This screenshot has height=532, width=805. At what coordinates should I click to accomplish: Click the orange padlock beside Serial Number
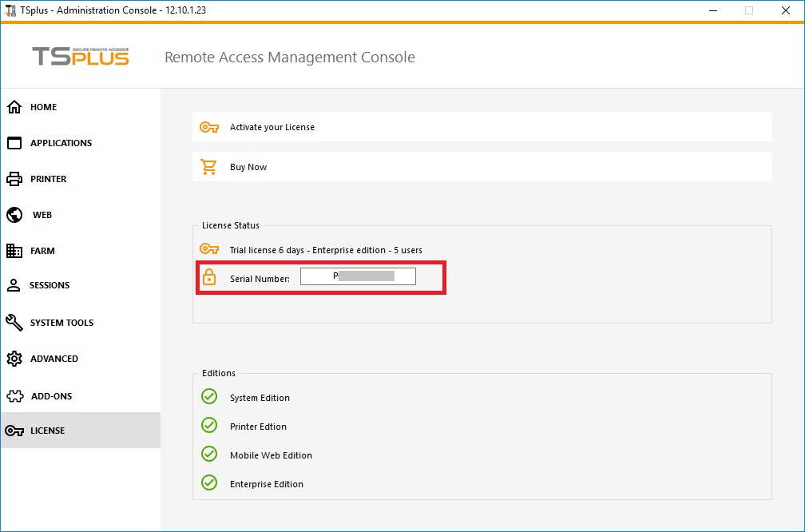[x=209, y=277]
